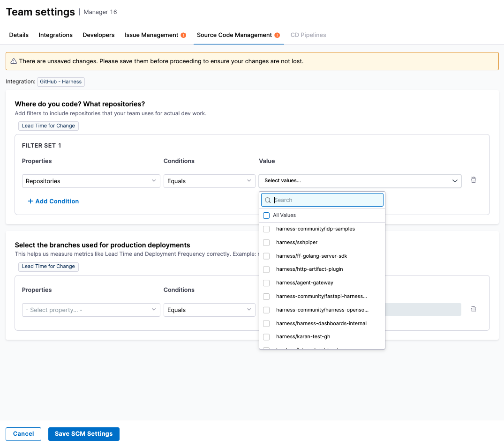The image size is (504, 447).
Task: Click the Save SCM Settings button
Action: [83, 434]
